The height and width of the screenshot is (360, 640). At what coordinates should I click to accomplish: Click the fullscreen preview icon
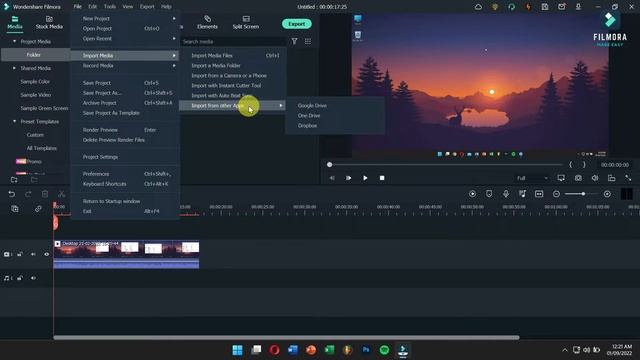628,178
